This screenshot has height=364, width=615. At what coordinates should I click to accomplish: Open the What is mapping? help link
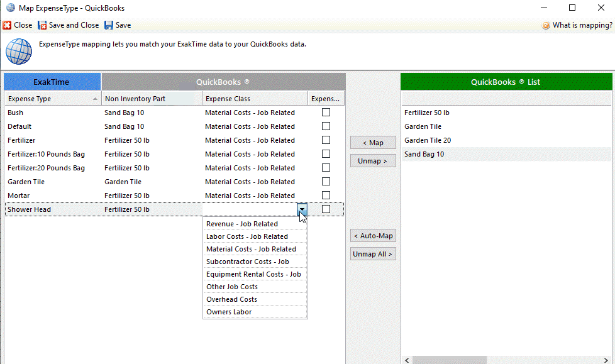[582, 25]
